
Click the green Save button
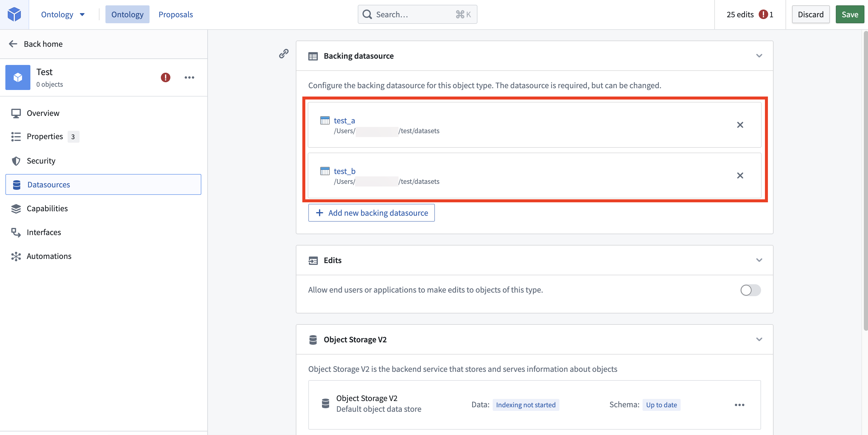850,14
